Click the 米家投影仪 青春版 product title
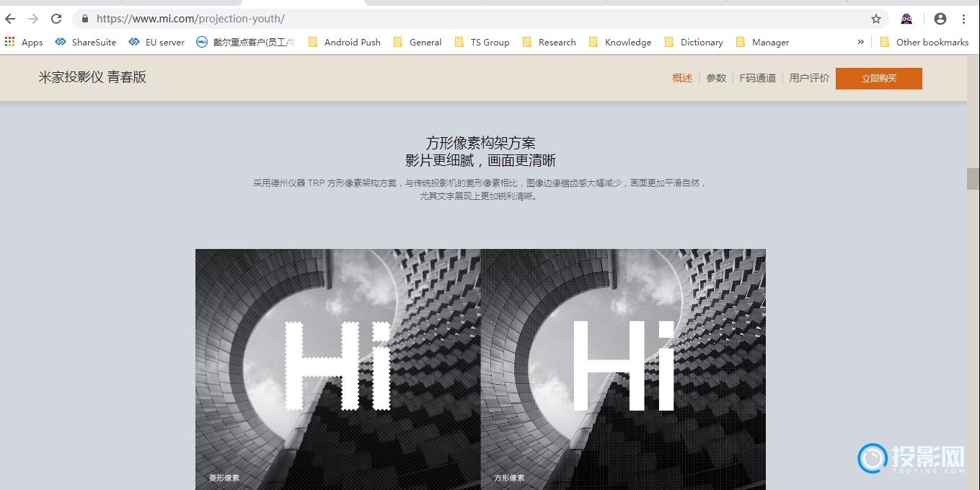This screenshot has width=980, height=490. (x=92, y=77)
